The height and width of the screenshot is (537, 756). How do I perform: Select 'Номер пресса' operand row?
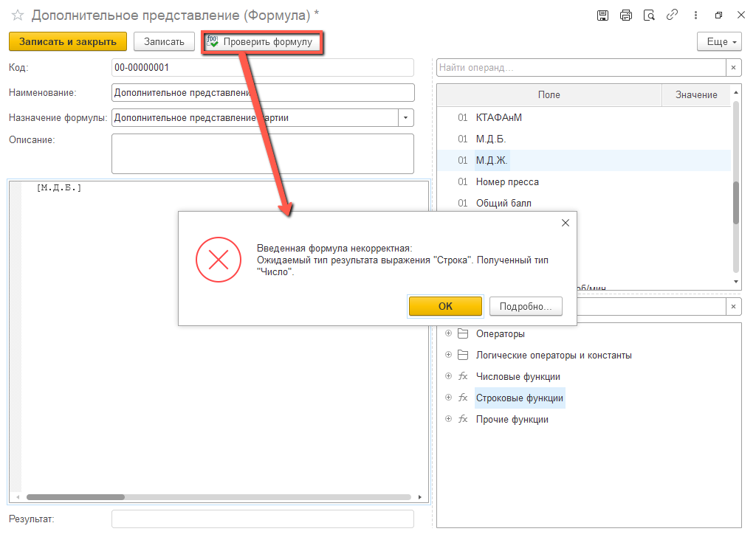[x=507, y=181]
